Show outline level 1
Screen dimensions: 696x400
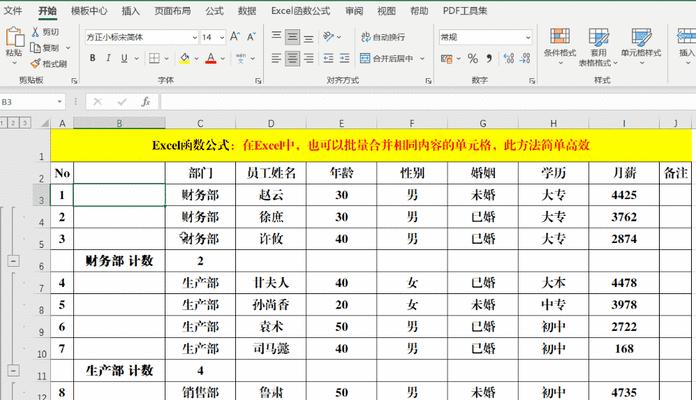point(3,123)
